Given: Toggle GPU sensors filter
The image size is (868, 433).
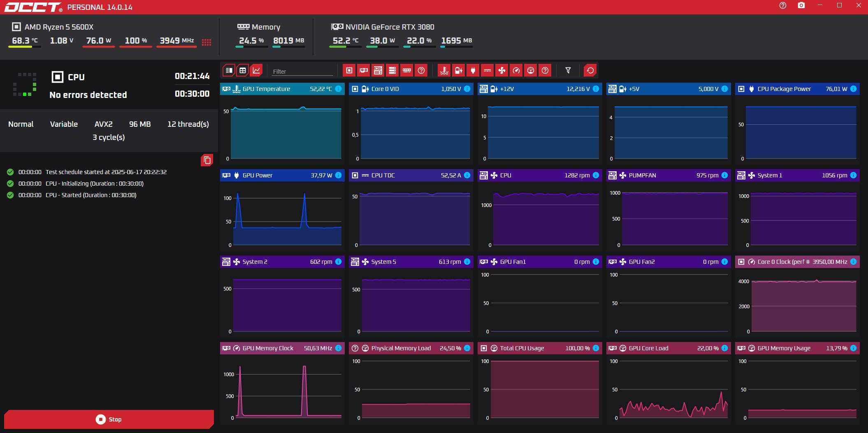Looking at the screenshot, I should 364,70.
